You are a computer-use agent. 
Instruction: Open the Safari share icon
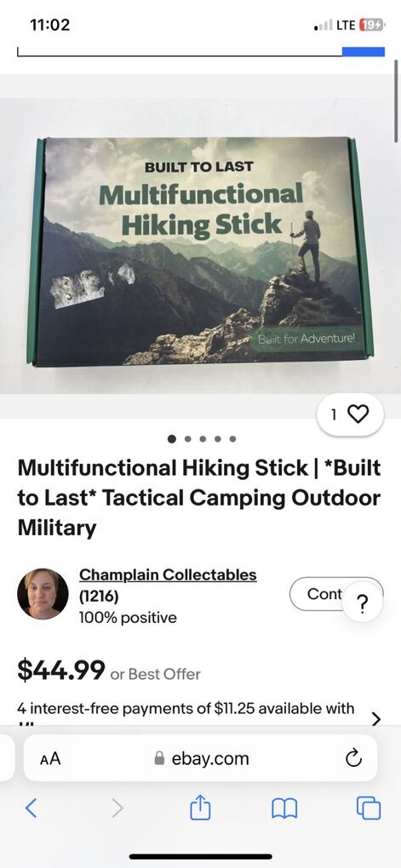pyautogui.click(x=201, y=808)
